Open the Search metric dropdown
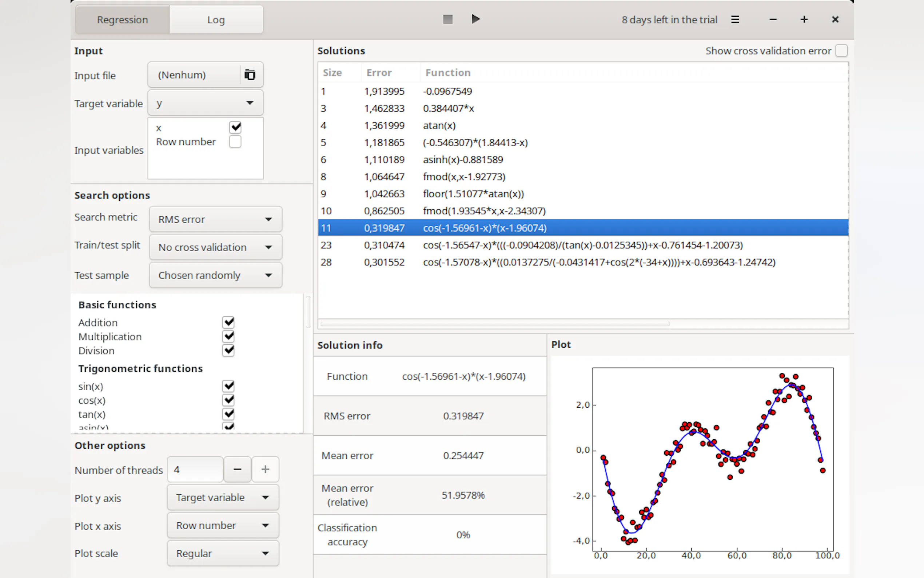The width and height of the screenshot is (924, 578). 215,219
